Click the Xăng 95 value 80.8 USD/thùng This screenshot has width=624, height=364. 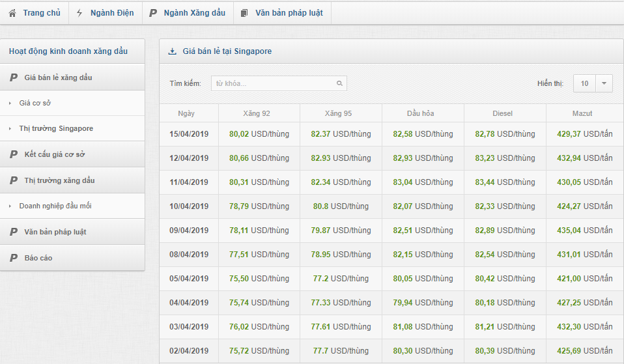(x=341, y=206)
